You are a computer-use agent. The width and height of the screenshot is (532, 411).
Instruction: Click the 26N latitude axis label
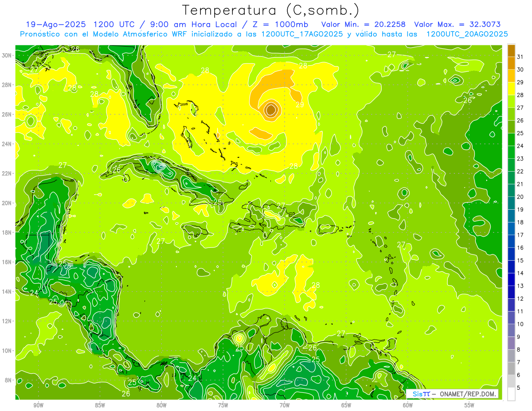pyautogui.click(x=7, y=114)
